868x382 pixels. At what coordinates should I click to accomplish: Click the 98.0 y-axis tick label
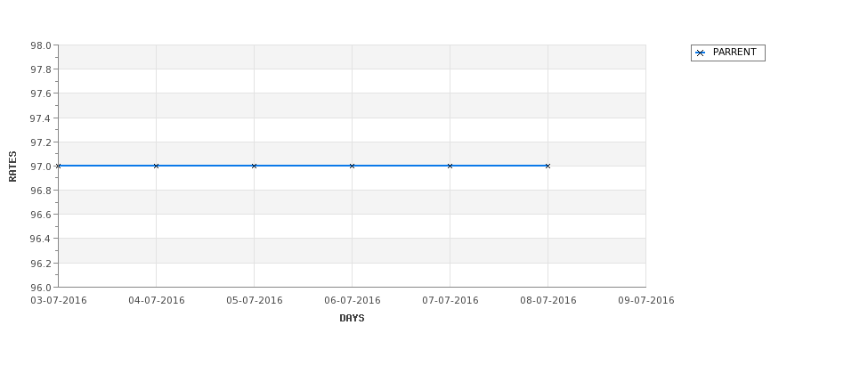[40, 45]
